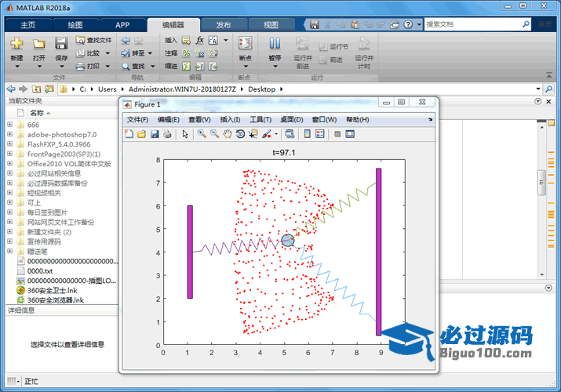This screenshot has height=392, width=561.
Task: Expand the FlashFXP_5.4.0.3966 folder node
Action: pyautogui.click(x=10, y=144)
